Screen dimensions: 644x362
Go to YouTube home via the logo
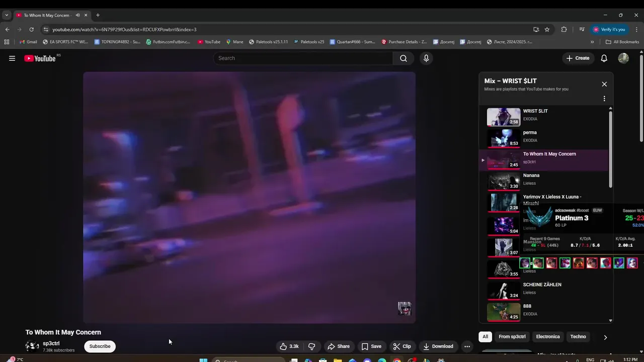pyautogui.click(x=40, y=58)
